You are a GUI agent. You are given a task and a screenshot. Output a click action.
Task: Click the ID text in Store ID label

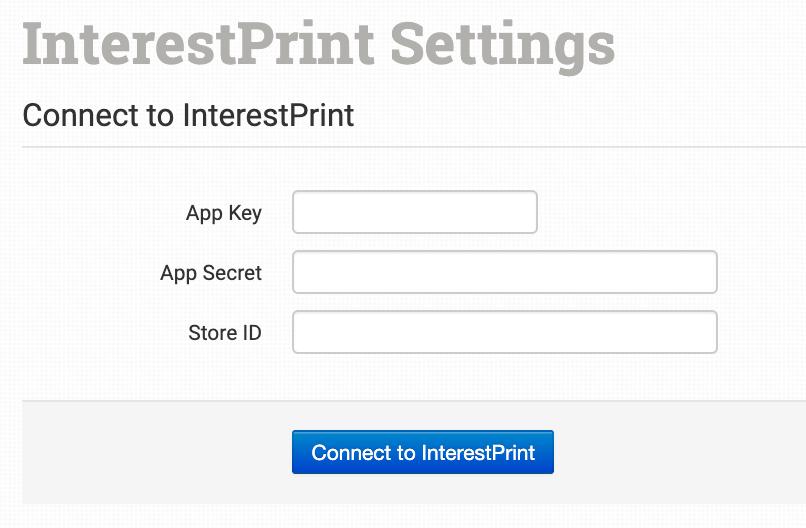click(x=251, y=333)
